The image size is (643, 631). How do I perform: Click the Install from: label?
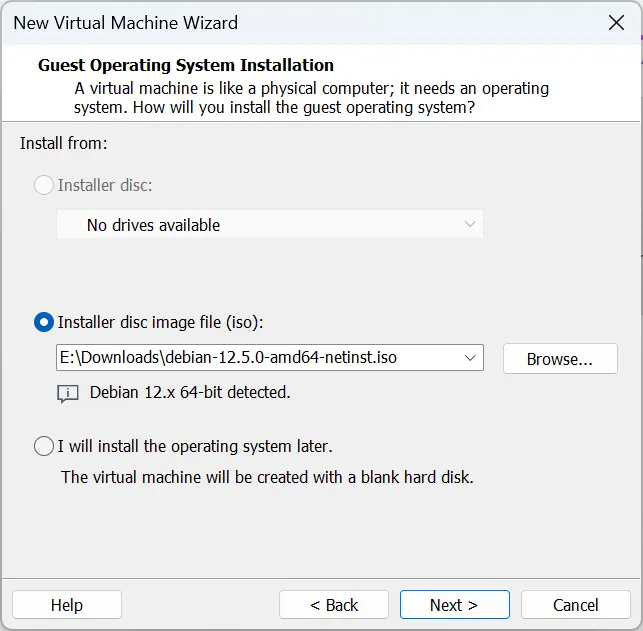[x=63, y=144]
